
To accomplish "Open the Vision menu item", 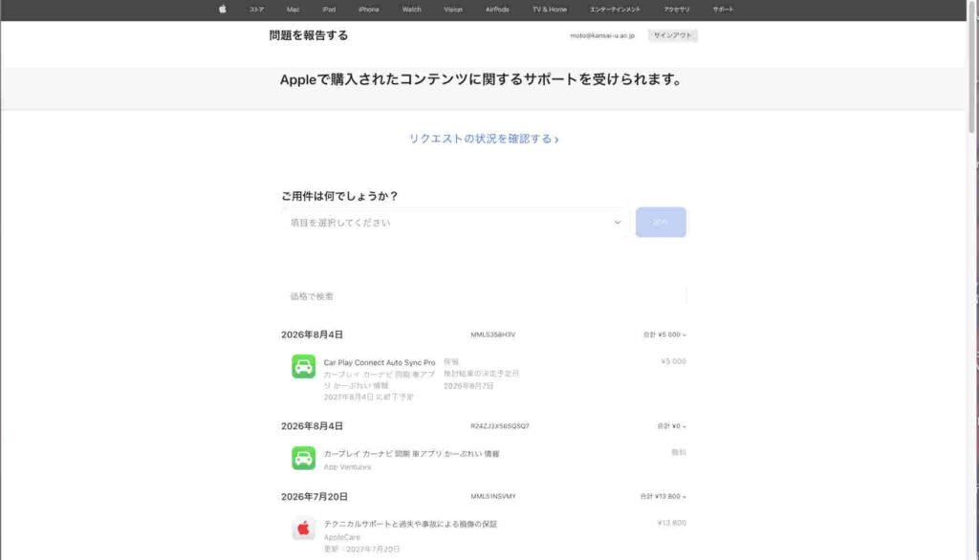I will [x=453, y=10].
